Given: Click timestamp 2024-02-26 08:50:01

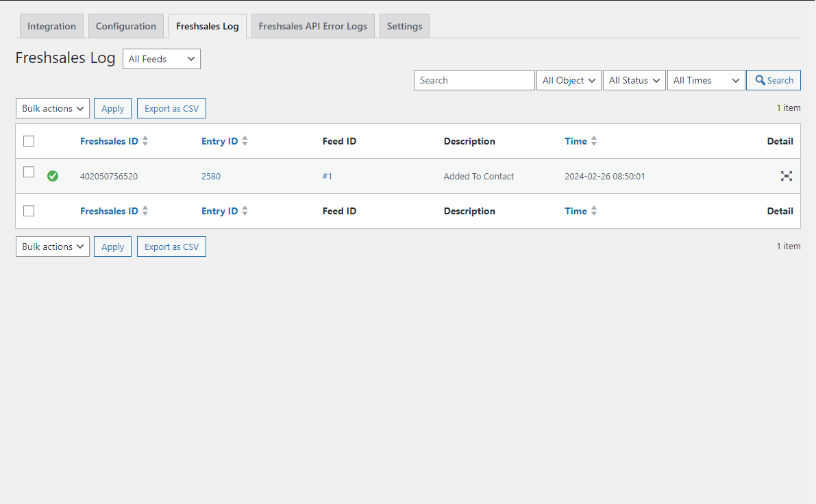Looking at the screenshot, I should click(x=605, y=176).
